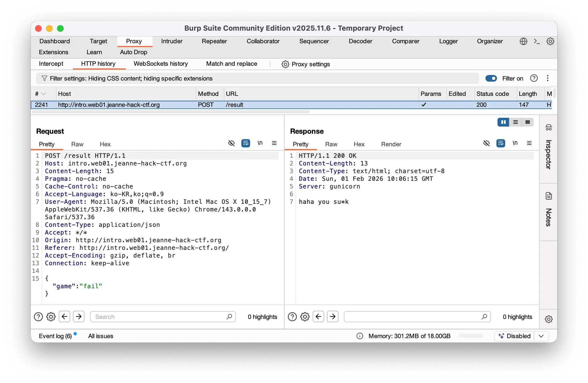Open the # column sort chevron

point(44,94)
